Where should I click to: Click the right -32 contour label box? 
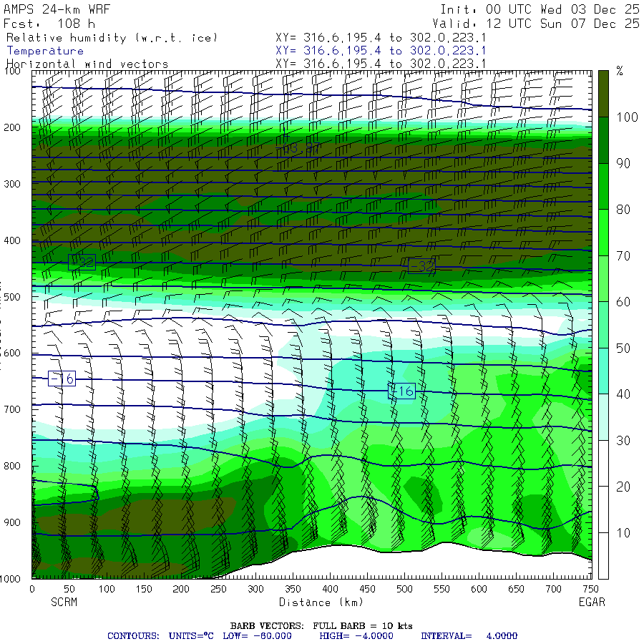[x=421, y=266]
